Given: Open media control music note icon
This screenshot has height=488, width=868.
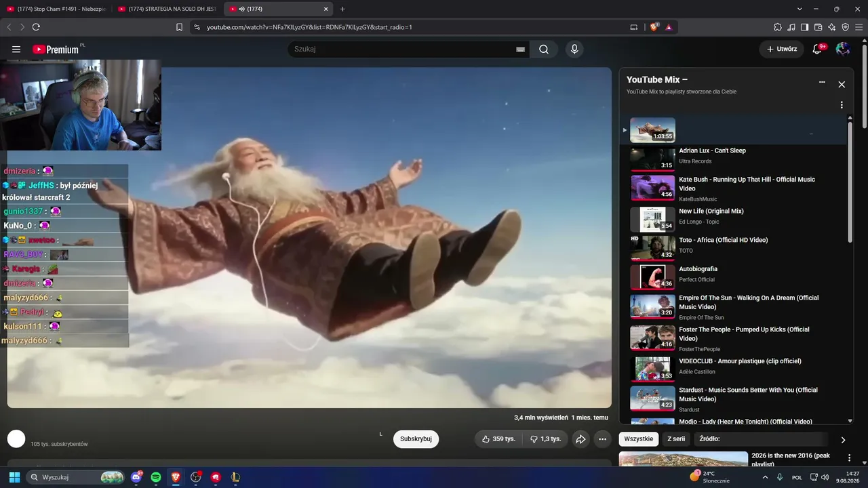Looking at the screenshot, I should (x=791, y=27).
